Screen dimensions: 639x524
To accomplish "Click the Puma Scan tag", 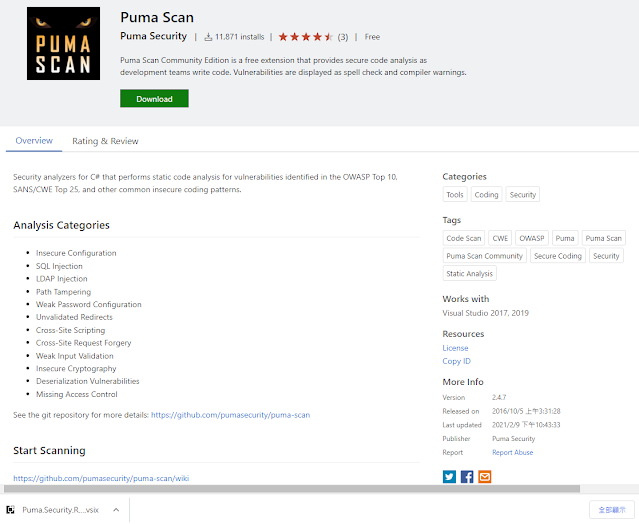I will pos(604,238).
